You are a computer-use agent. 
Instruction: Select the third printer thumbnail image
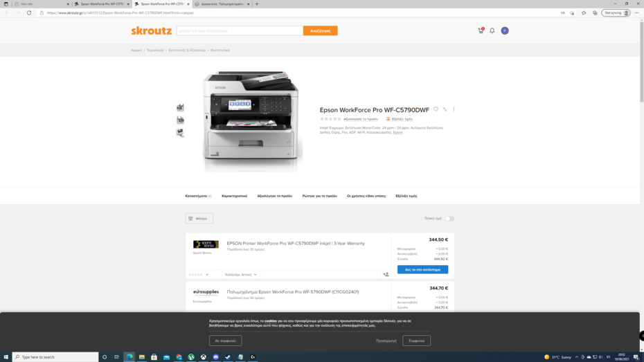coord(180,133)
